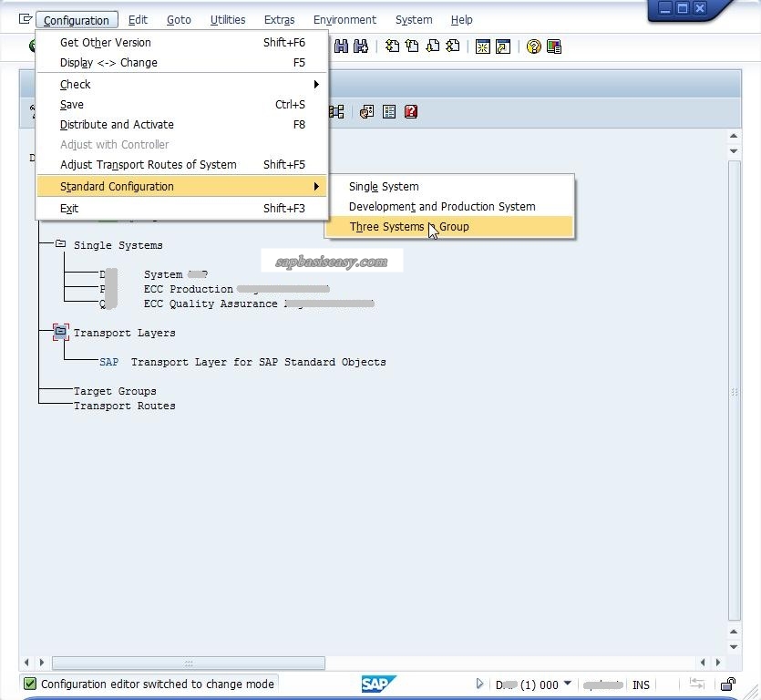761x700 pixels.
Task: Click the hierarchy tree display icon
Action: pos(336,112)
